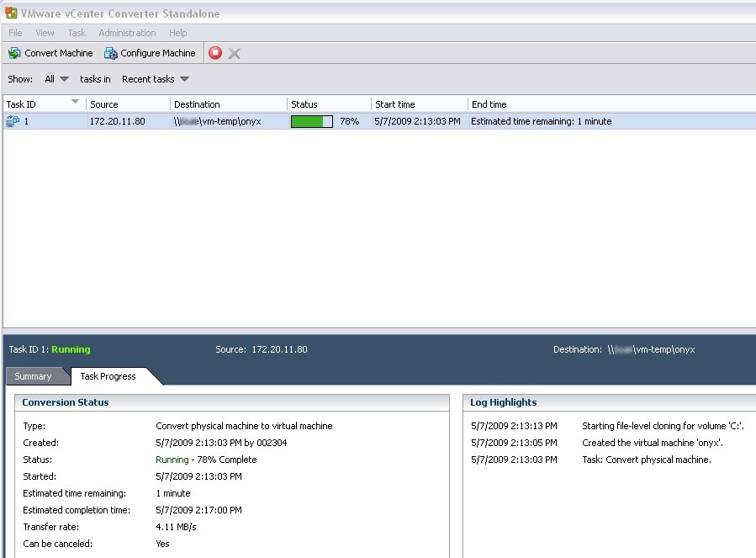
Task: Open the 'Recent tasks' filter dropdown
Action: click(x=155, y=79)
